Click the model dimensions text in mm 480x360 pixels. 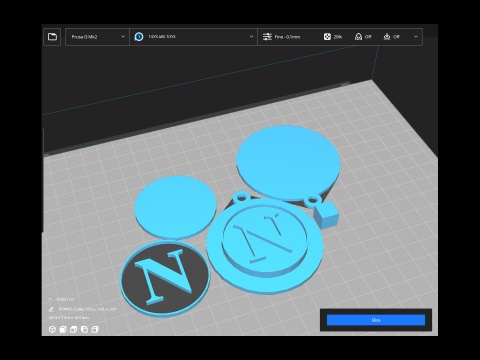click(x=69, y=317)
